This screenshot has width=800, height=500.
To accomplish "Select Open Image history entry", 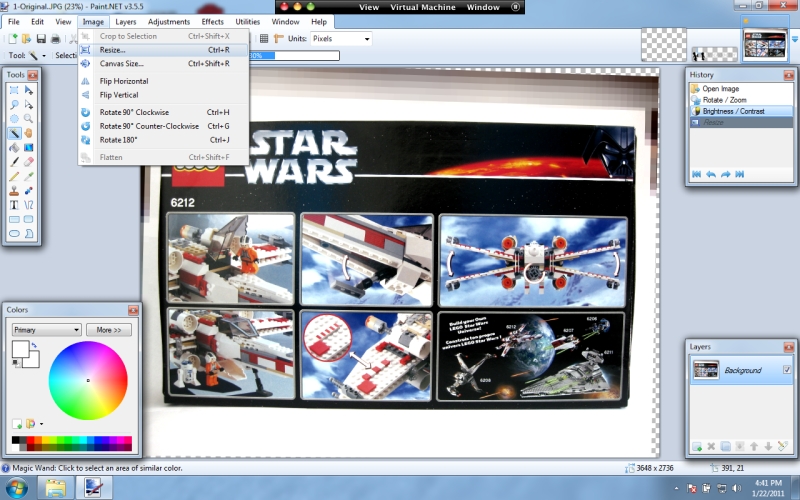I will pos(741,88).
